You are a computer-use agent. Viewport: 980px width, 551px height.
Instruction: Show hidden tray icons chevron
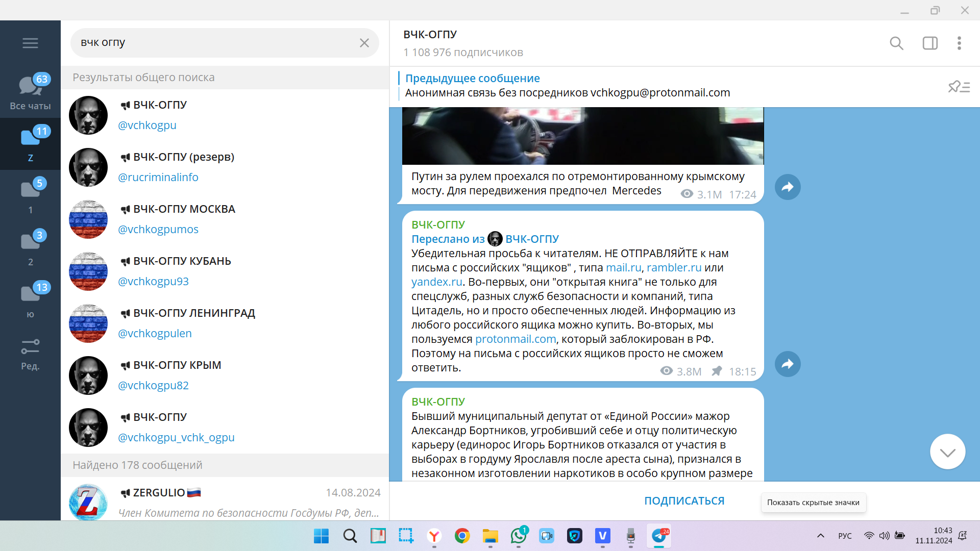click(820, 536)
